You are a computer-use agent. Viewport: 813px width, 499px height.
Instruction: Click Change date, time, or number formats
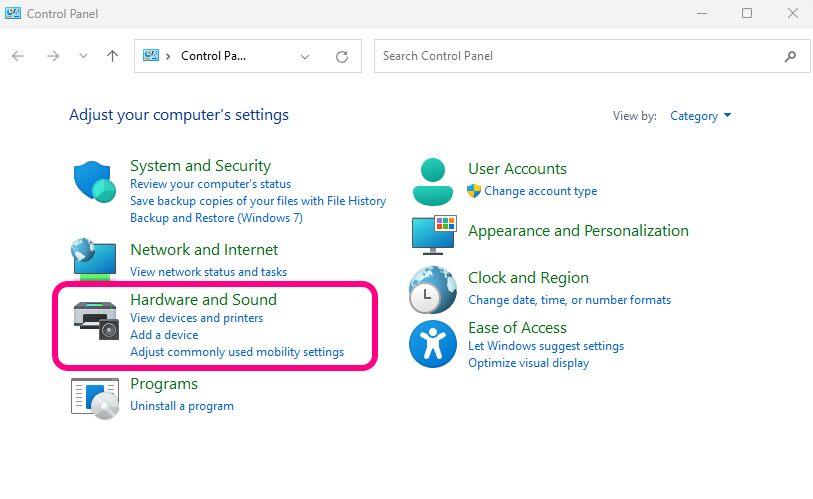(x=569, y=300)
